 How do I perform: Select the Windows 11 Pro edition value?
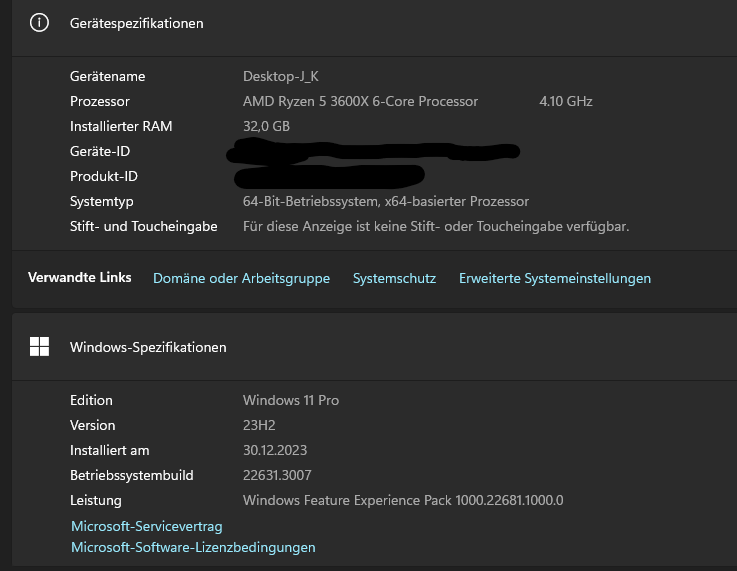(290, 400)
